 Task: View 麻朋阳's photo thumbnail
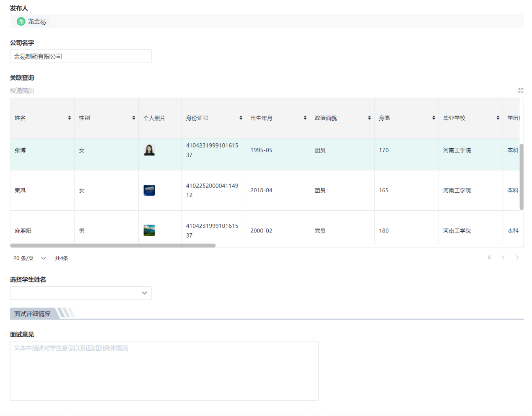(x=149, y=230)
